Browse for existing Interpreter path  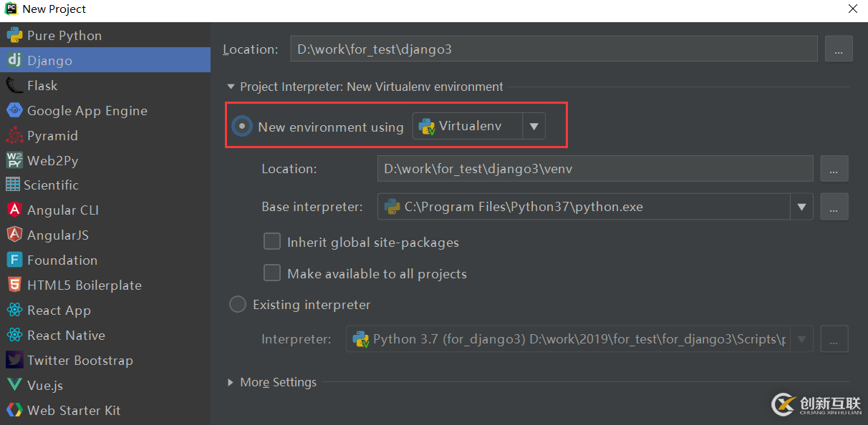(834, 339)
